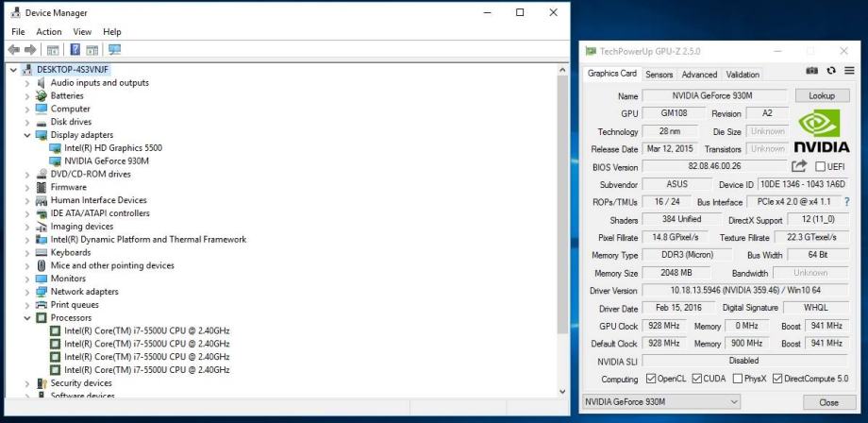Click the Device Manager scrollbar up arrow
This screenshot has height=423, width=868.
pyautogui.click(x=562, y=70)
